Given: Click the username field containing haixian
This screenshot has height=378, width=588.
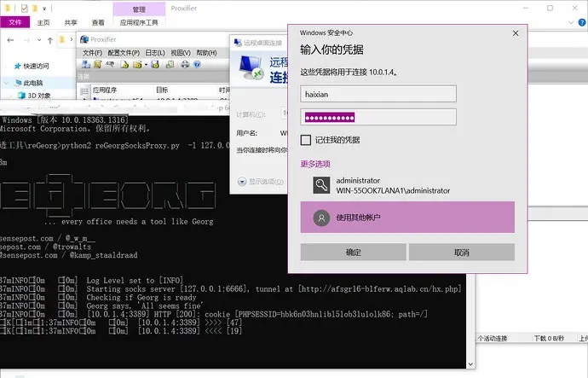Looking at the screenshot, I should tap(378, 94).
